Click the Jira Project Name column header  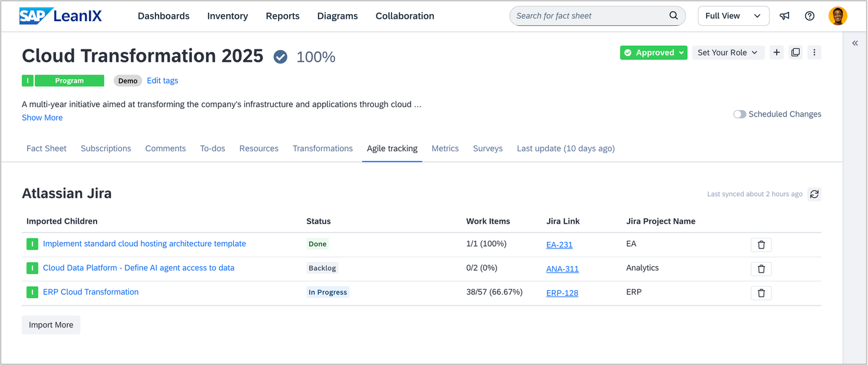661,221
